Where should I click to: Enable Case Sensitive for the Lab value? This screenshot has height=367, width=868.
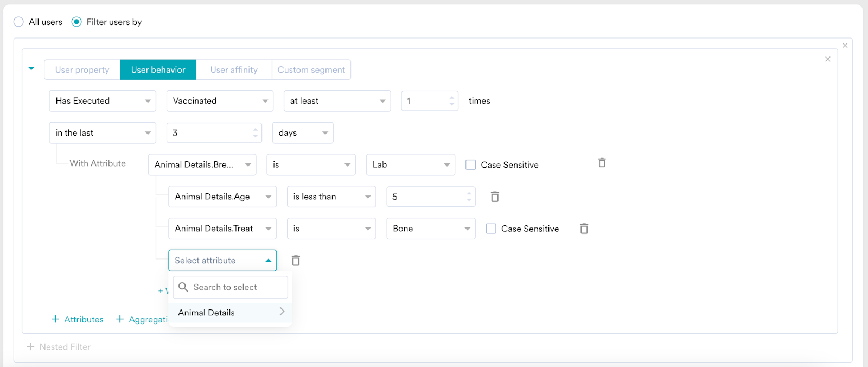click(471, 165)
